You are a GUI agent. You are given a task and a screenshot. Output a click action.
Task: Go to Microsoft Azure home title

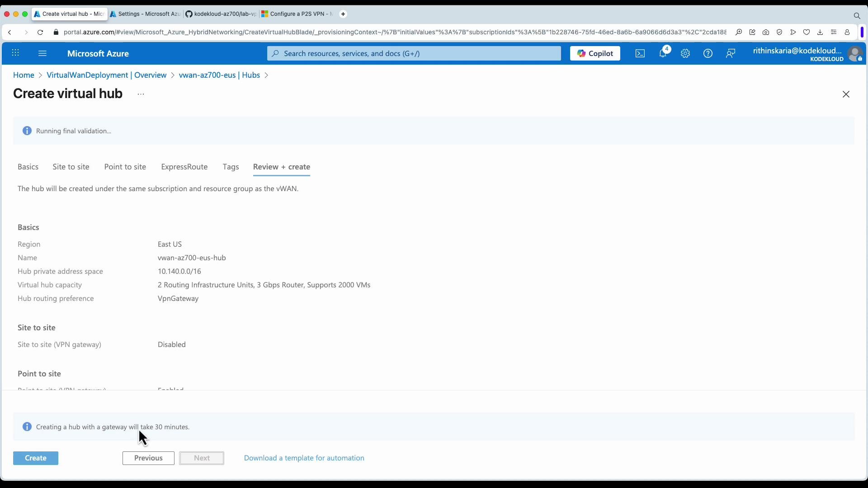pyautogui.click(x=98, y=53)
